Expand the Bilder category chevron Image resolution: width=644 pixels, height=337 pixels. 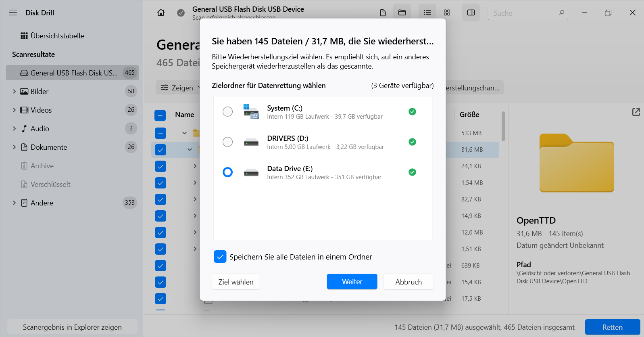tap(14, 92)
